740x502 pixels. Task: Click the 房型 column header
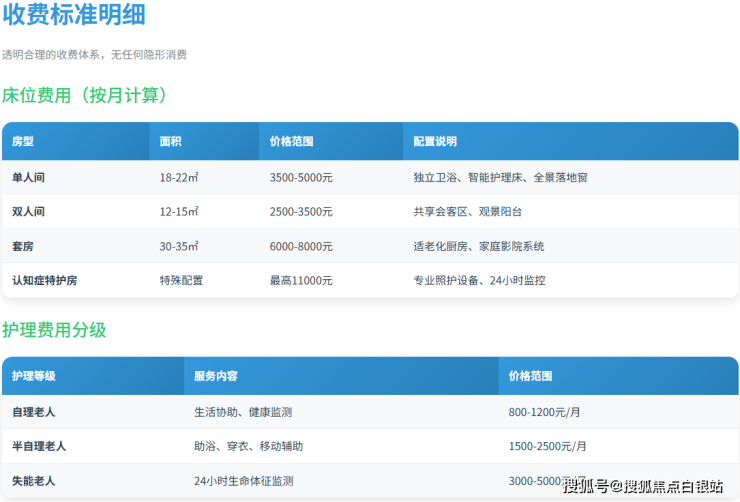coord(23,142)
